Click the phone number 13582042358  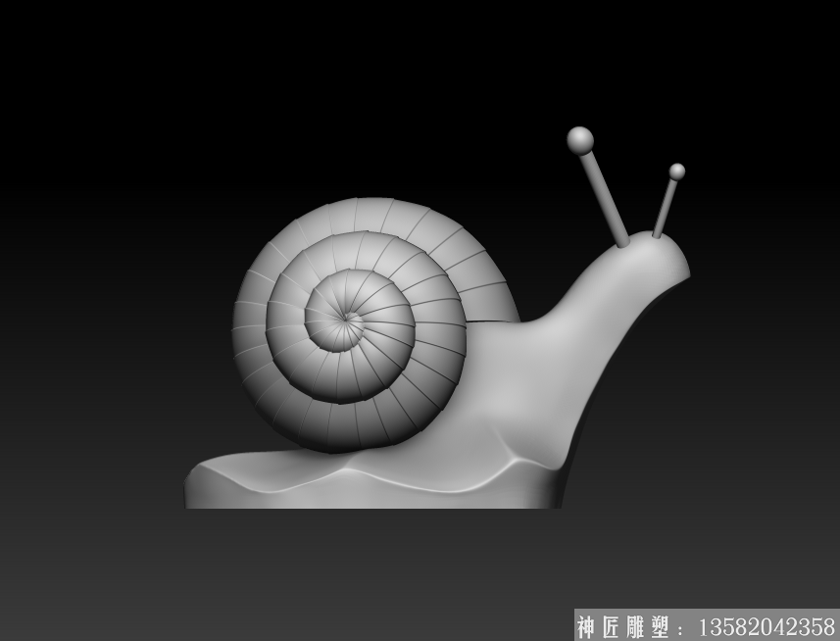(765, 626)
